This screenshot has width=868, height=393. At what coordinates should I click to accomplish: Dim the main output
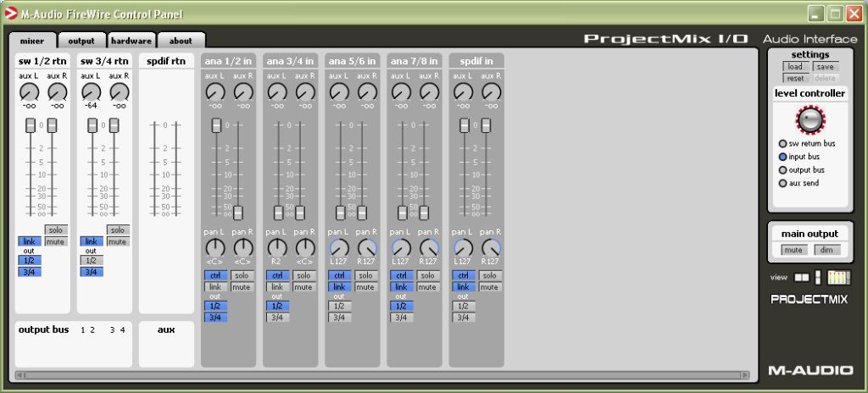tap(827, 250)
